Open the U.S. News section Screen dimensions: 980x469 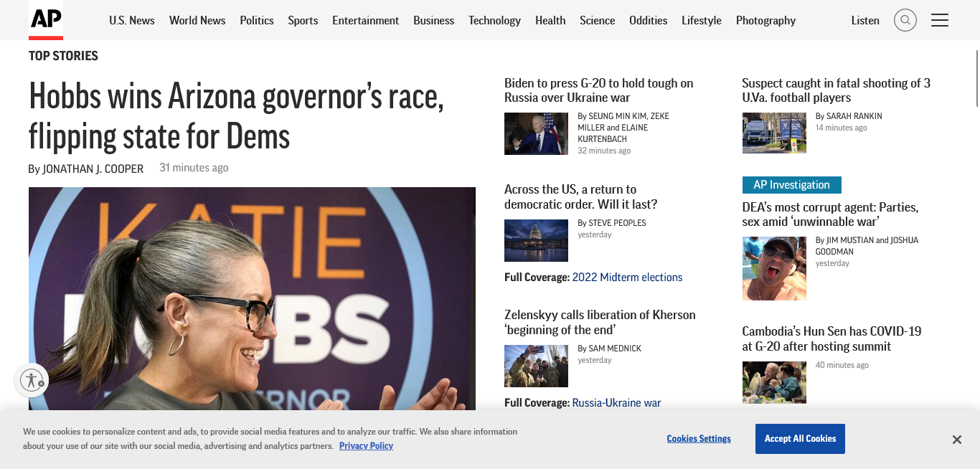pyautogui.click(x=132, y=20)
